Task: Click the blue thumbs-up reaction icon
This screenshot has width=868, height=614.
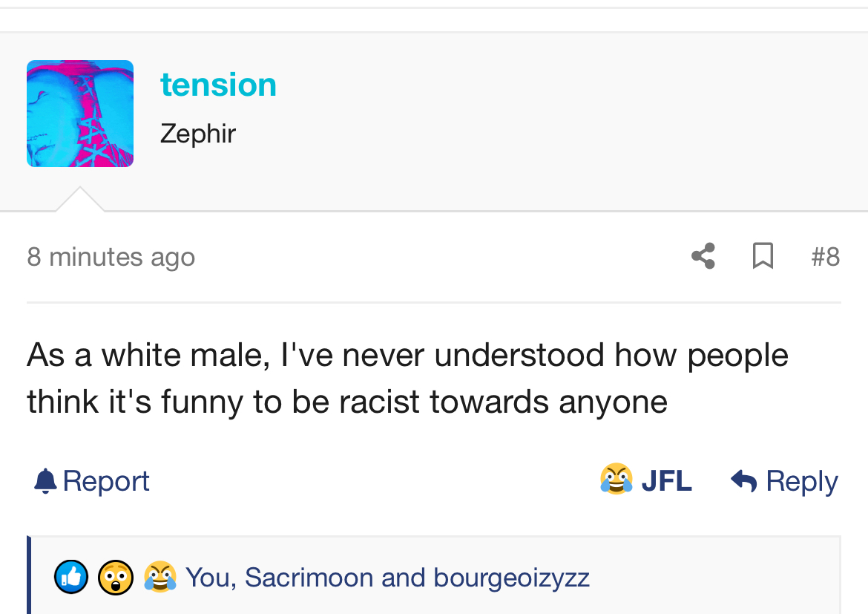Action: coord(71,578)
